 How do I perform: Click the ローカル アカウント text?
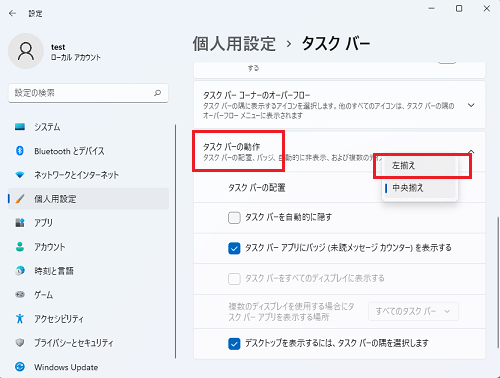(x=76, y=58)
